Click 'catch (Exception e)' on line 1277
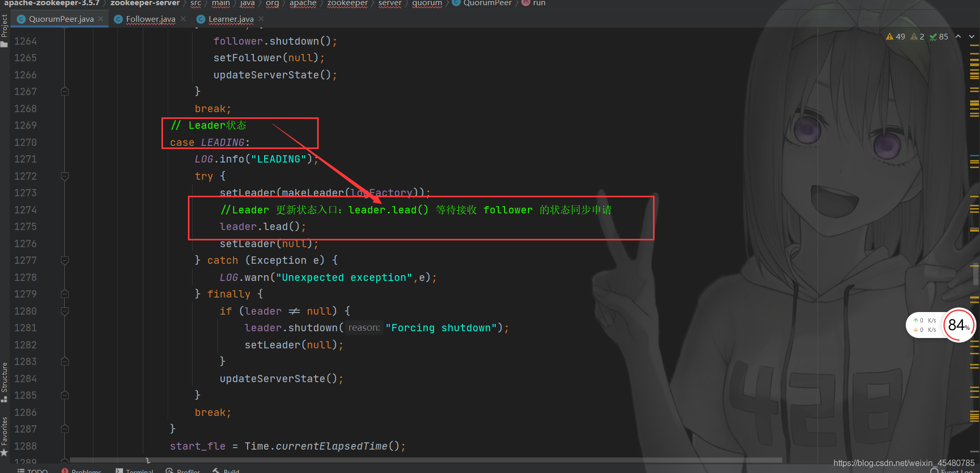The width and height of the screenshot is (980, 473). pos(266,260)
